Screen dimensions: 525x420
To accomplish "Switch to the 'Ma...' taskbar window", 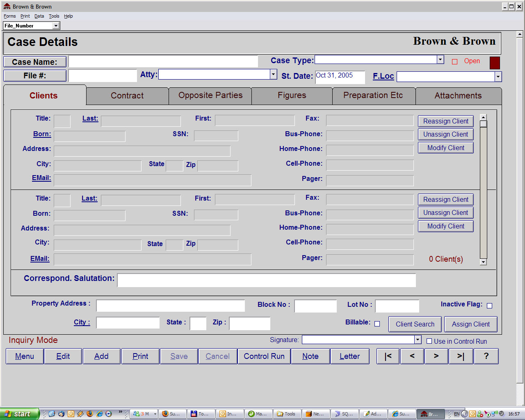I will (x=259, y=414).
